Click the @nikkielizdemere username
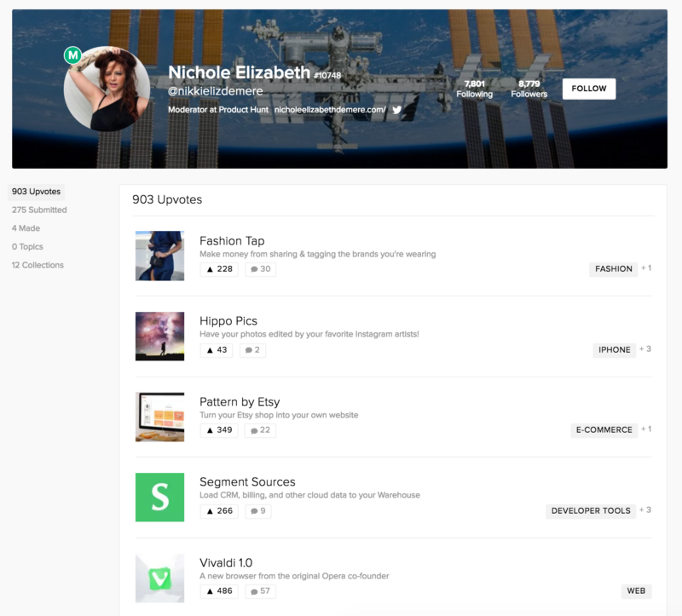682x616 pixels. [216, 91]
